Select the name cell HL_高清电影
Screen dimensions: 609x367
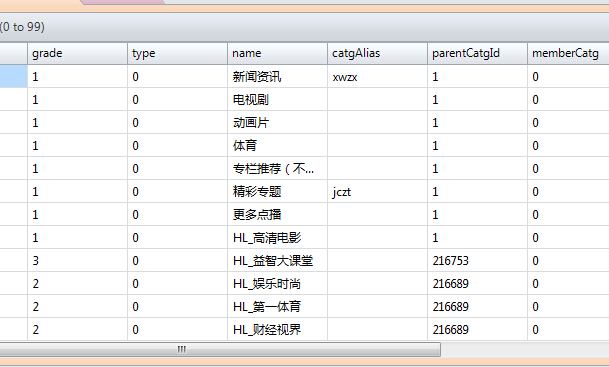click(277, 237)
